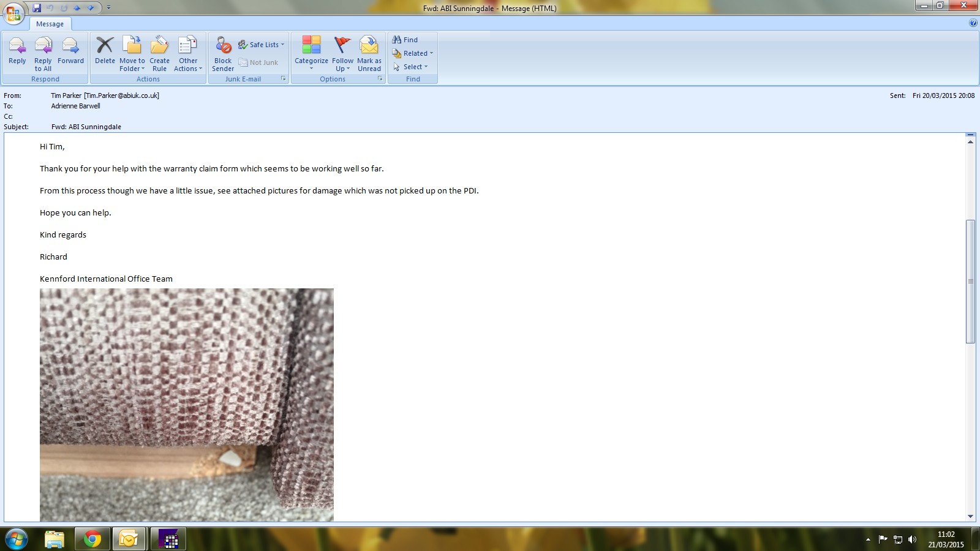Click the 'Hope you can help.' line
Screen dimensions: 980x551
point(75,213)
